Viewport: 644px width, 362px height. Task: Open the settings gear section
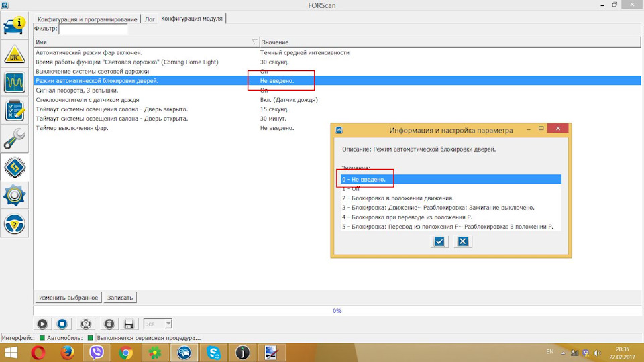pos(15,195)
